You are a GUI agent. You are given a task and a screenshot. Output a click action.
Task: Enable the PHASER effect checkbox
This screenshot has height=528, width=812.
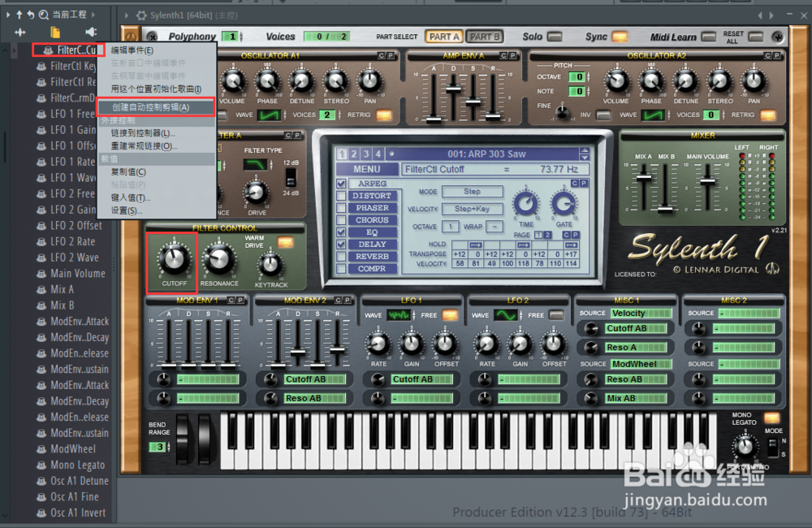[x=341, y=208]
